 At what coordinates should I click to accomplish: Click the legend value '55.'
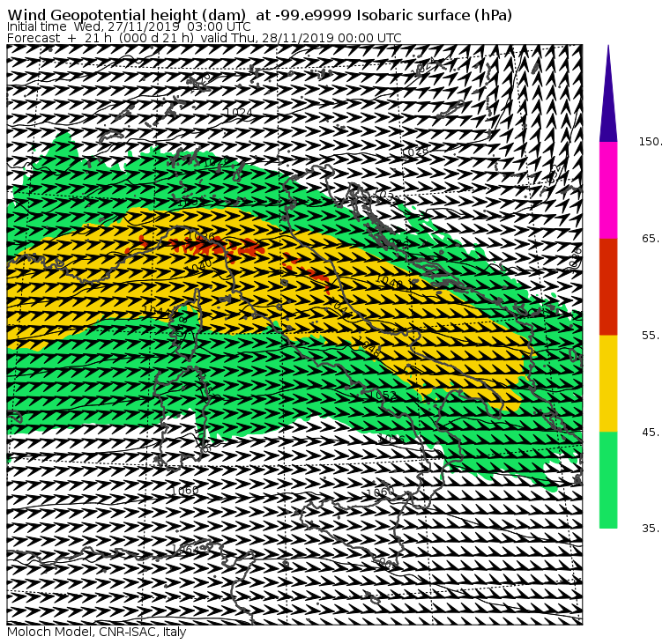651,336
